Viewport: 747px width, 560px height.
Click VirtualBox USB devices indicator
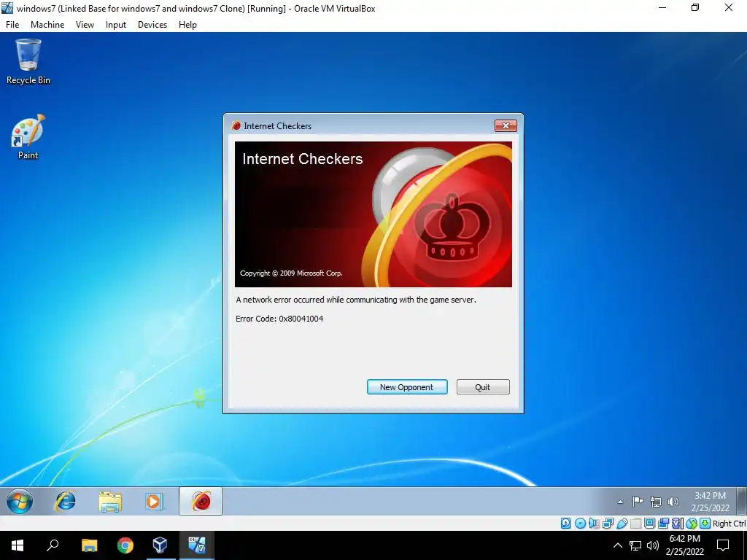pos(622,524)
